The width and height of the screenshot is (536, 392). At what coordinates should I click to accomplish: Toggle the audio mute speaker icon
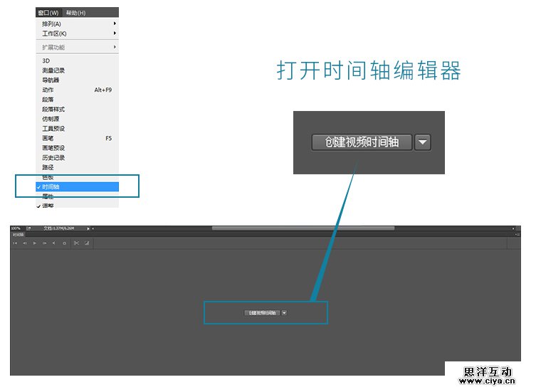pyautogui.click(x=54, y=243)
